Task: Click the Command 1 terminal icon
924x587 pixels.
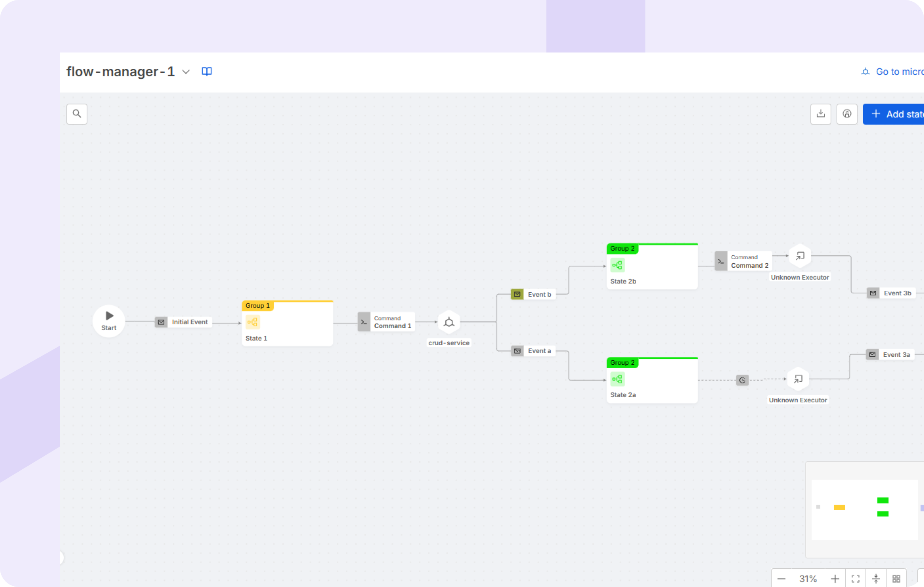Action: pyautogui.click(x=363, y=322)
